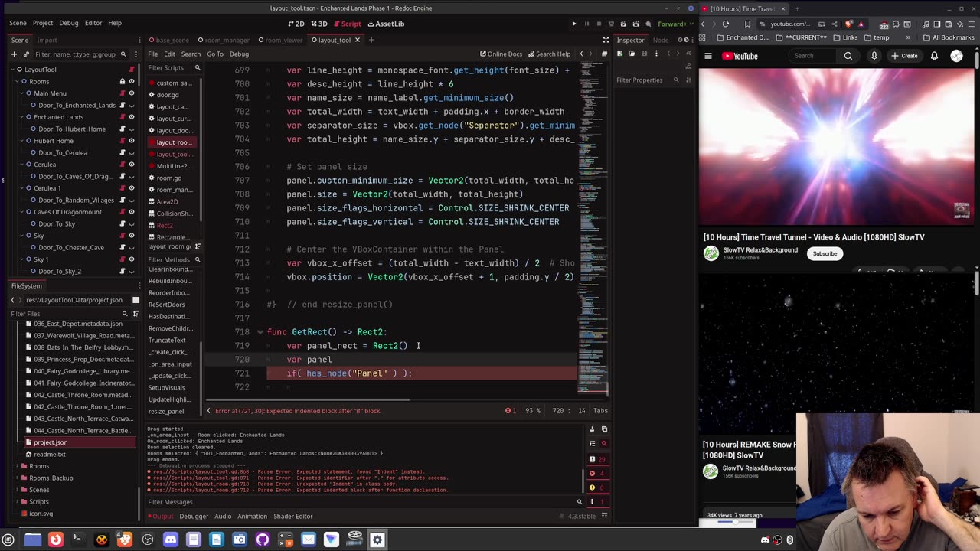Switch to 3D workspace

pyautogui.click(x=318, y=24)
